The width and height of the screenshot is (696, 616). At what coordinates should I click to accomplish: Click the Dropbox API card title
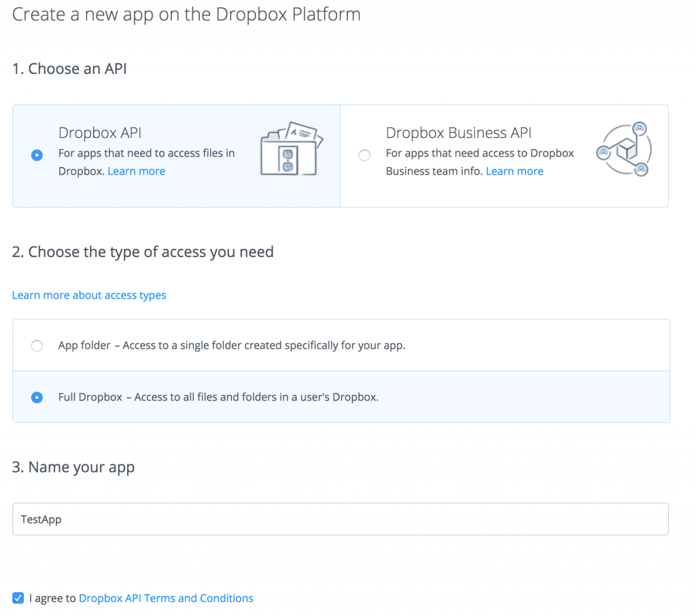pyautogui.click(x=100, y=133)
